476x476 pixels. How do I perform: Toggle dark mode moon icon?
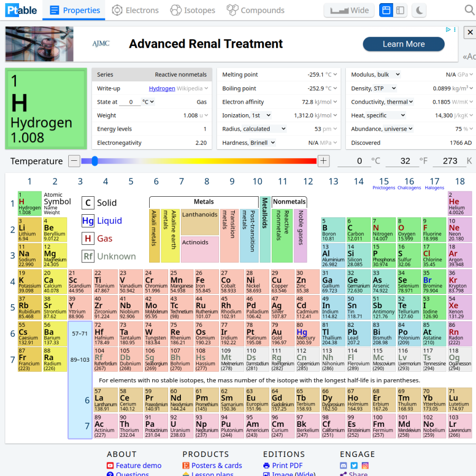(x=419, y=11)
